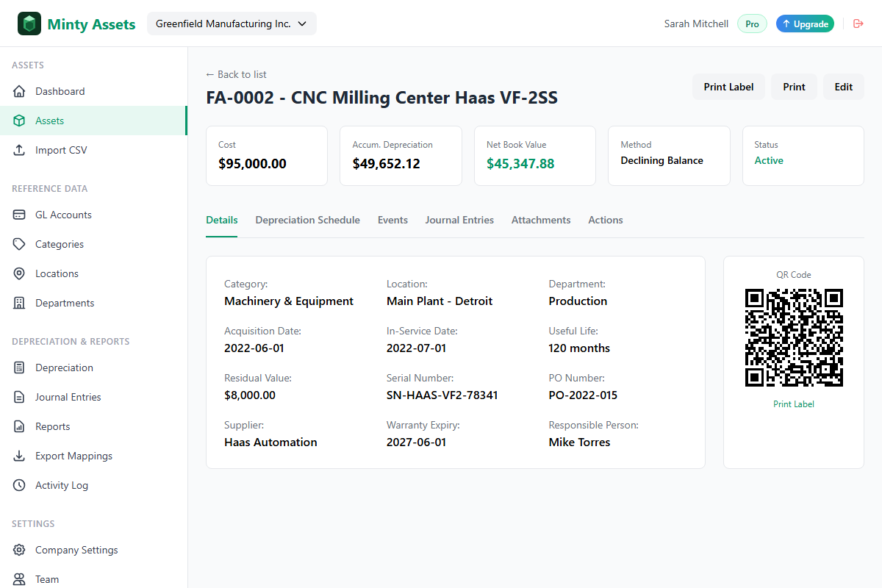Click the Net Book Value $45,347.88
The width and height of the screenshot is (882, 588).
pyautogui.click(x=520, y=163)
